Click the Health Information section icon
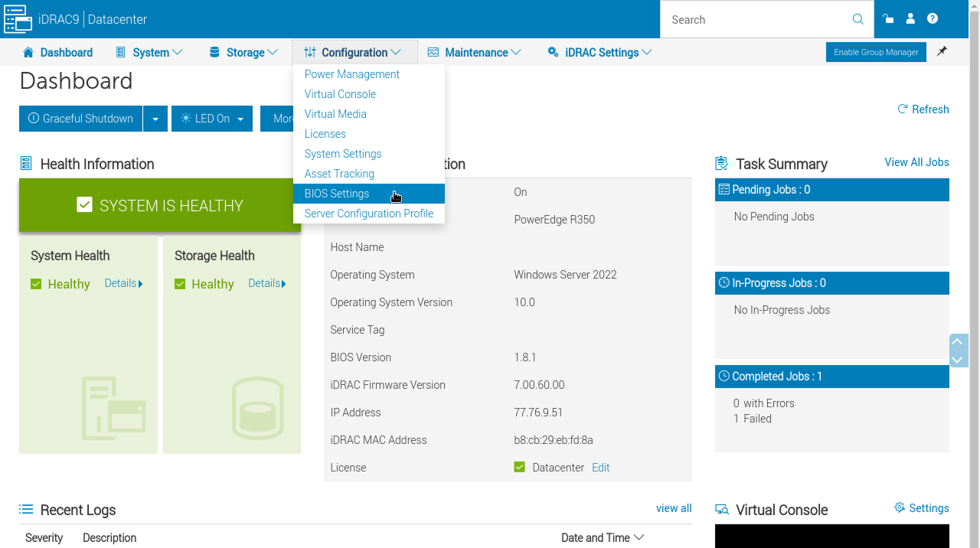Screen dimensions: 980x548 (26, 164)
